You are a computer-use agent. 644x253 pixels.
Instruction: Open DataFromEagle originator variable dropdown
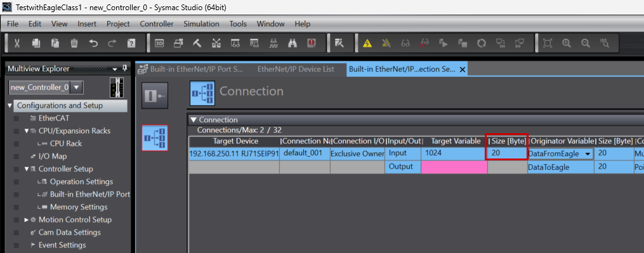588,153
